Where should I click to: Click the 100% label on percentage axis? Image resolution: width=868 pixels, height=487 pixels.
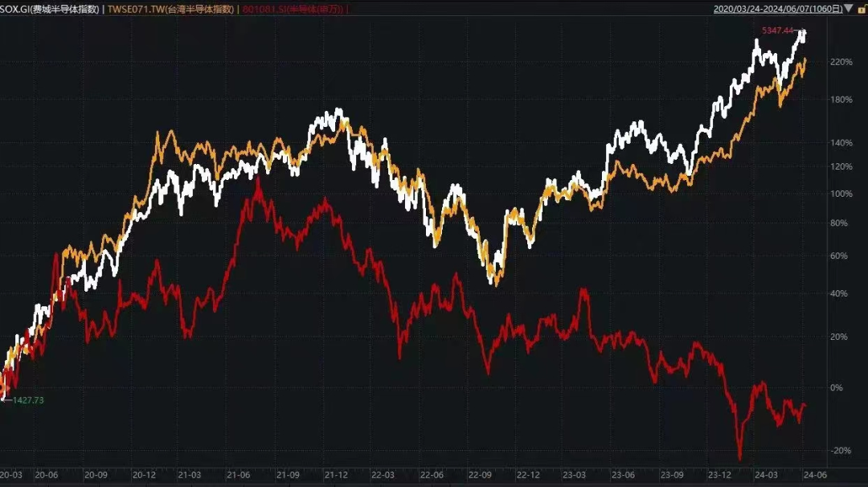[x=841, y=194]
